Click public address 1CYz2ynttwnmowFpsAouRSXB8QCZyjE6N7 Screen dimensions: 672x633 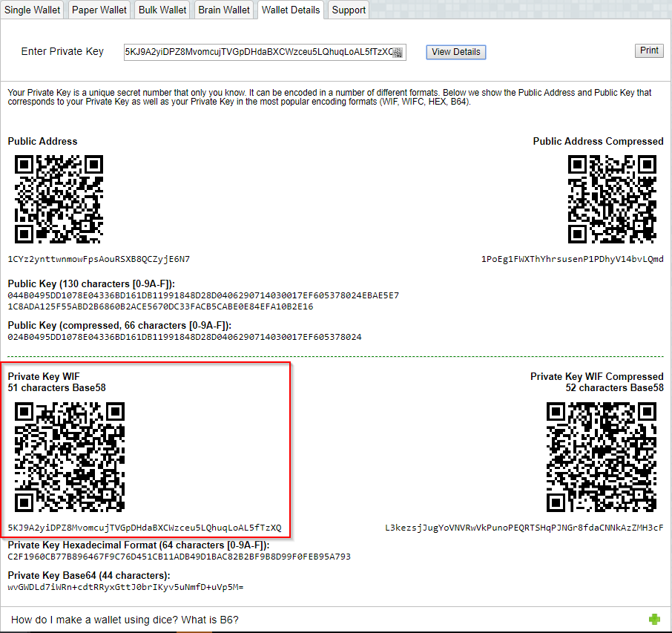pyautogui.click(x=99, y=259)
